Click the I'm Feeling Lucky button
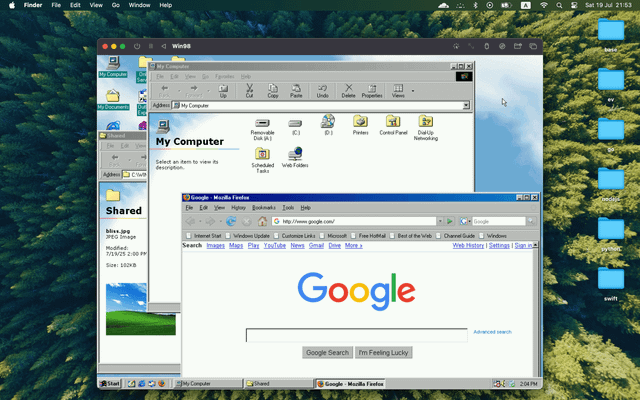Image resolution: width=640 pixels, height=400 pixels. [383, 353]
